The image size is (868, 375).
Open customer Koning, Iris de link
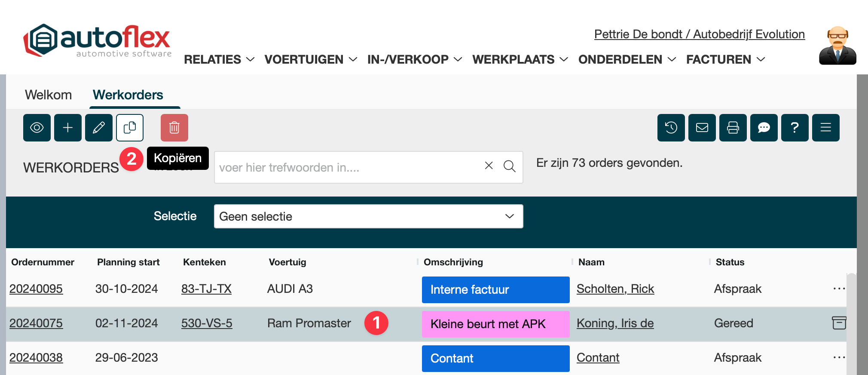pyautogui.click(x=615, y=323)
